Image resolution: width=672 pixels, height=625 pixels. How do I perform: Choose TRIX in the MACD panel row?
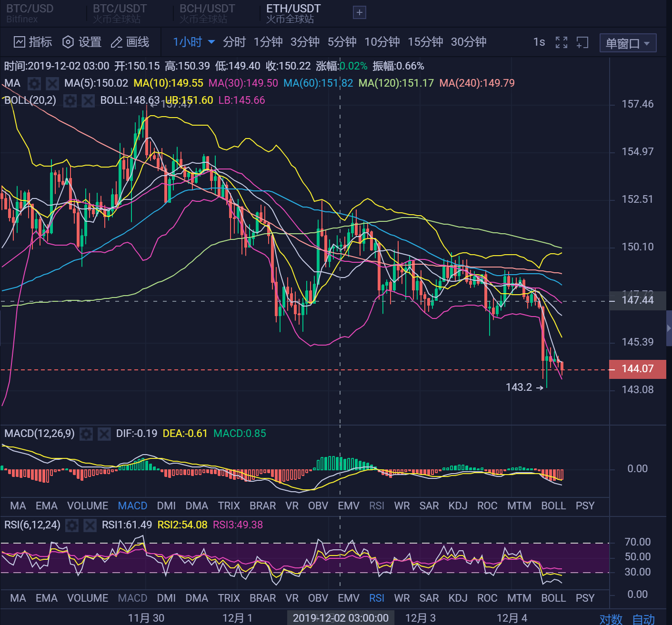229,506
